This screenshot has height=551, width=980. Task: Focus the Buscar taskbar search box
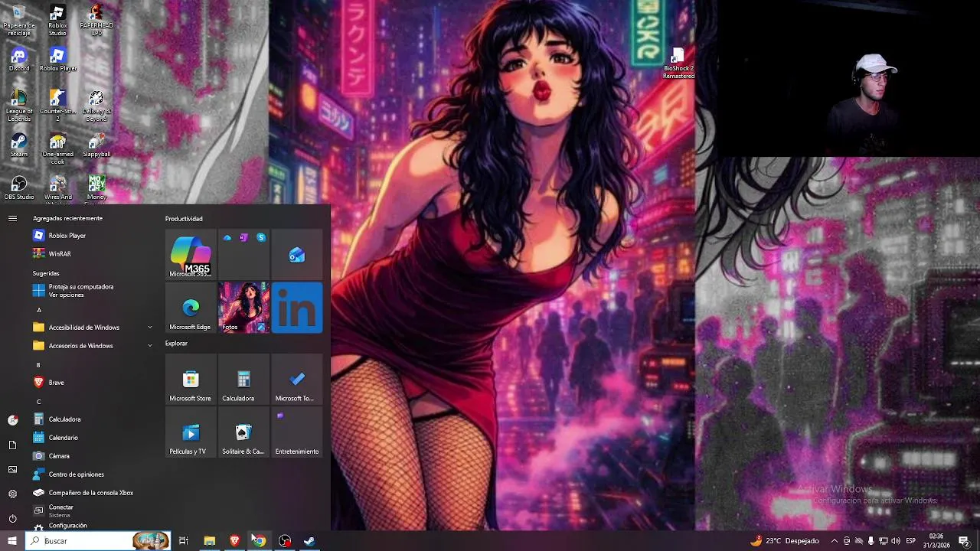[98, 541]
